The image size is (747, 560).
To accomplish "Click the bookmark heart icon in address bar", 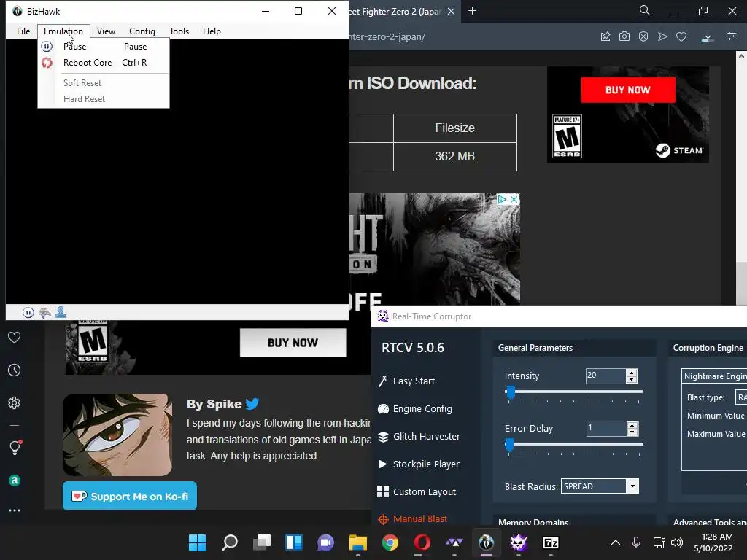I will (681, 36).
